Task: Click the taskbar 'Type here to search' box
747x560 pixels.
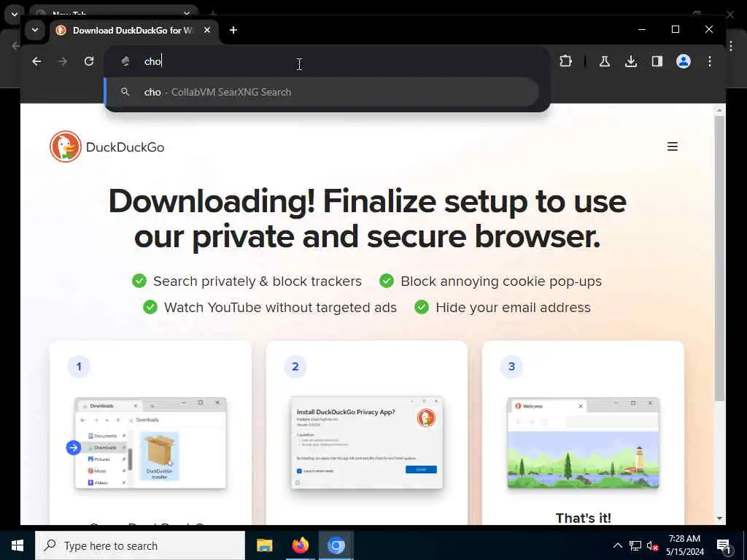Action: click(x=140, y=545)
